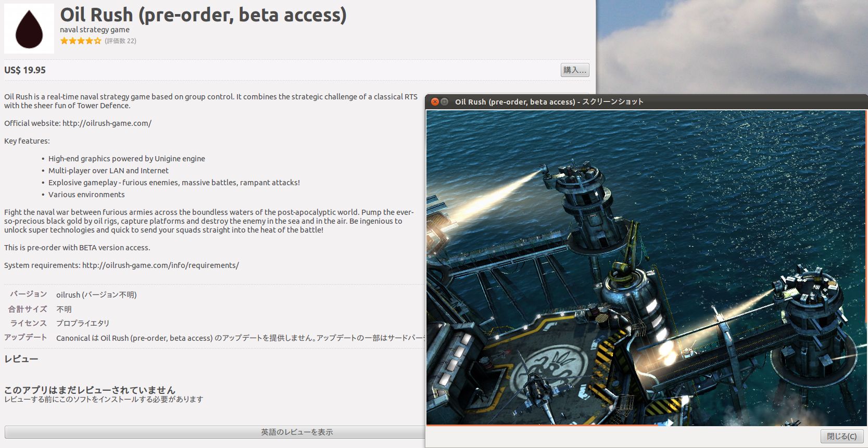This screenshot has height=448, width=868.
Task: Click 'oilrush (バージョン不明)' version value
Action: (96, 295)
